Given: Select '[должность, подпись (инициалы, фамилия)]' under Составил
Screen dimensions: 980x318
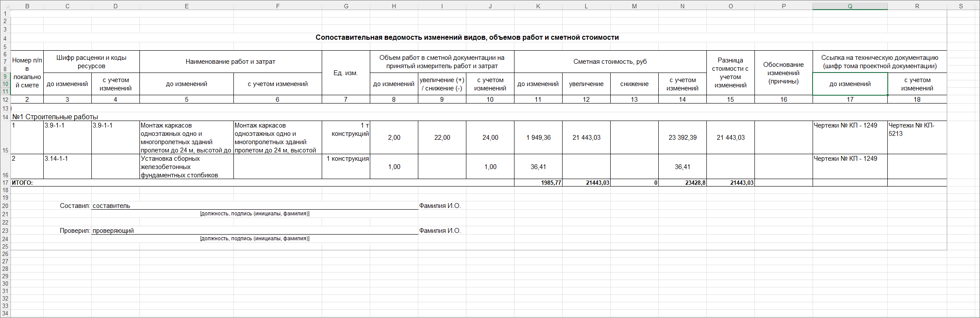Looking at the screenshot, I should tap(255, 214).
